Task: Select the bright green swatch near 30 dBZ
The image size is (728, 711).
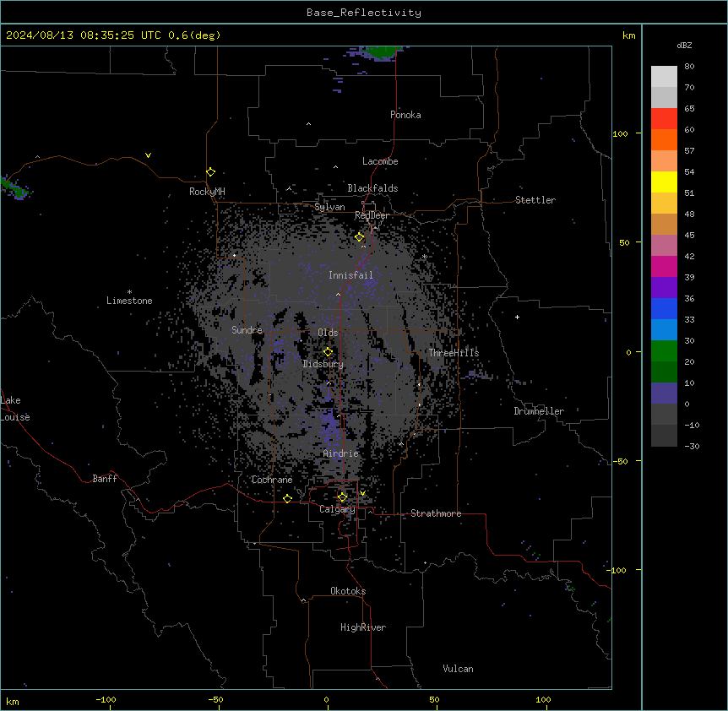Action: [x=664, y=351]
